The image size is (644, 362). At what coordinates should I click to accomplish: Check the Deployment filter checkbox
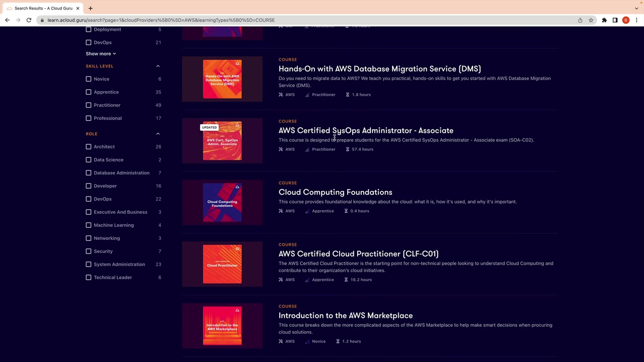89,30
